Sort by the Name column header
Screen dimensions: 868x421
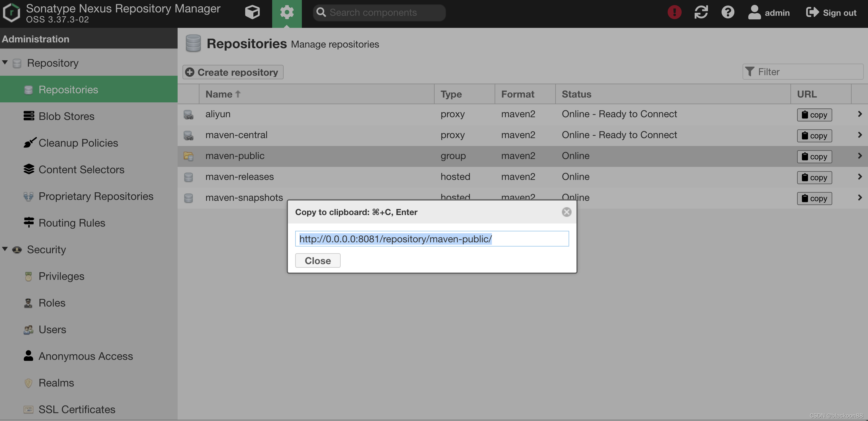[317, 94]
